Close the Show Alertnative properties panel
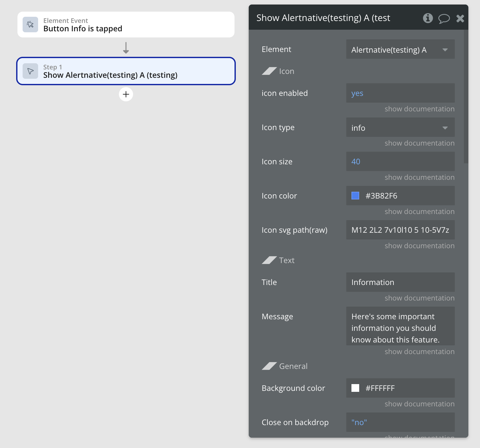Image resolution: width=480 pixels, height=448 pixels. [x=460, y=18]
